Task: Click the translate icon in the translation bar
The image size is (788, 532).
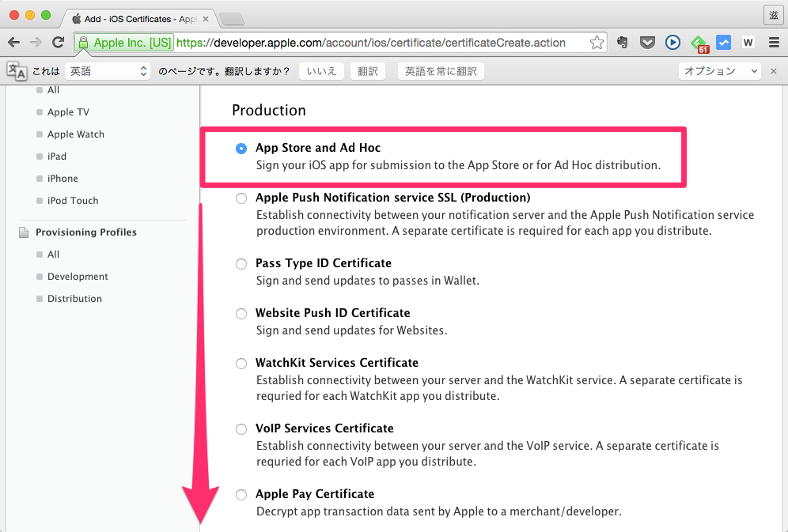Action: click(17, 71)
